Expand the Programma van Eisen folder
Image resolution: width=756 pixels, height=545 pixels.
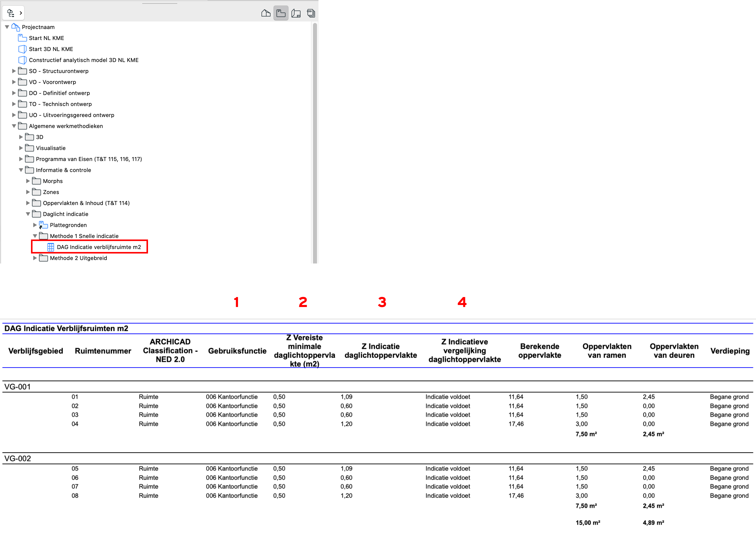[21, 159]
